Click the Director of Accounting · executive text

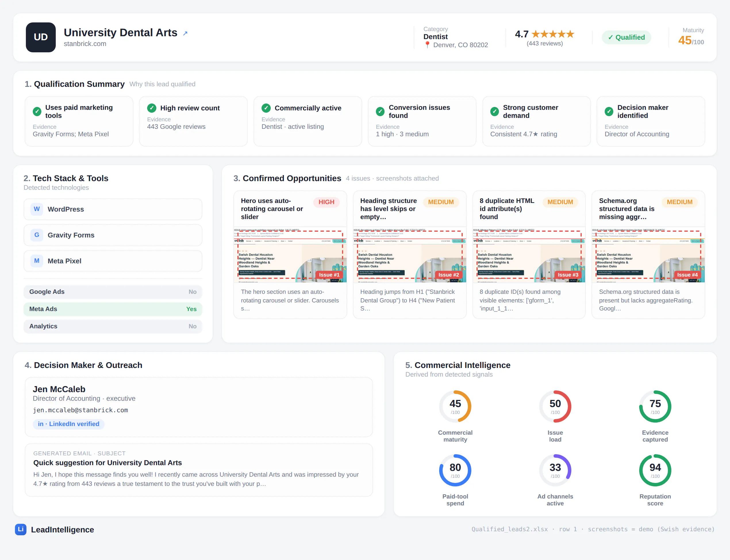(x=84, y=398)
